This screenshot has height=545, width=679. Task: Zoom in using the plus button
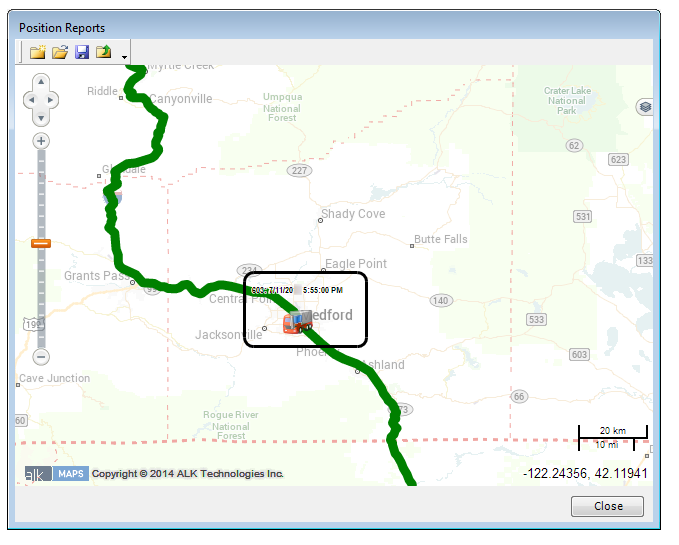tap(41, 141)
